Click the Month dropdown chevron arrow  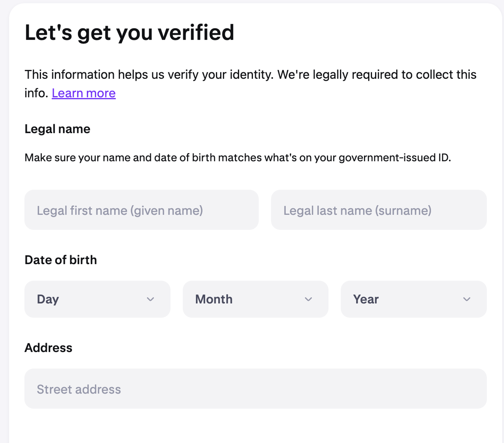(x=308, y=299)
